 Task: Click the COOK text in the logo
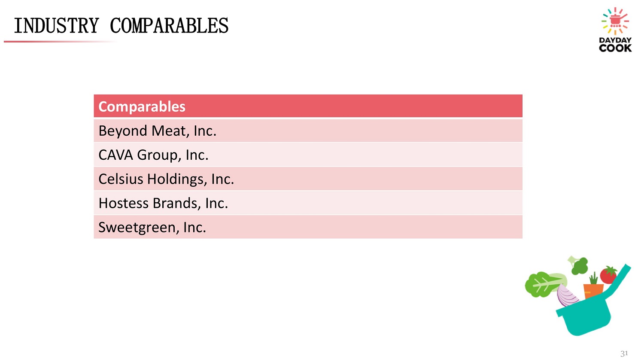615,48
